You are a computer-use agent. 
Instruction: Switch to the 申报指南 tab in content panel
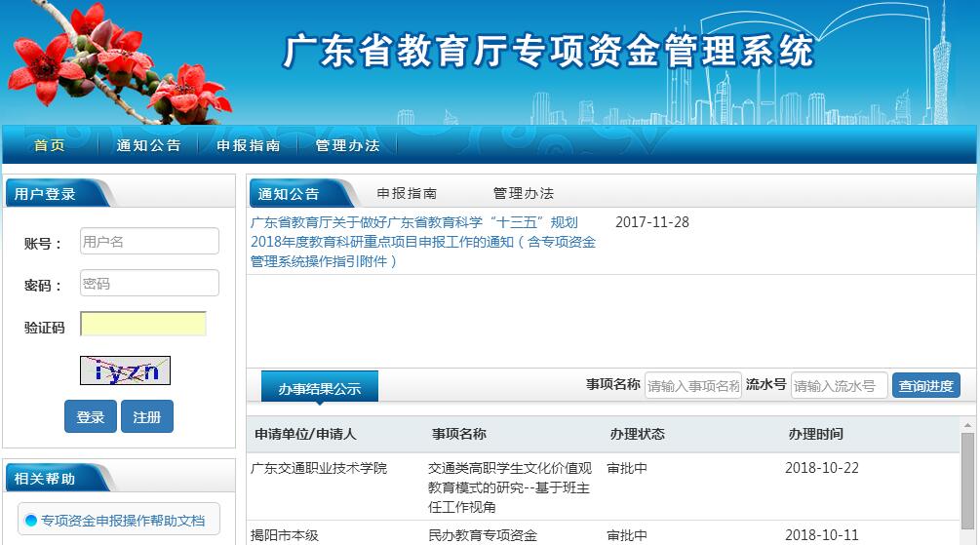[407, 193]
